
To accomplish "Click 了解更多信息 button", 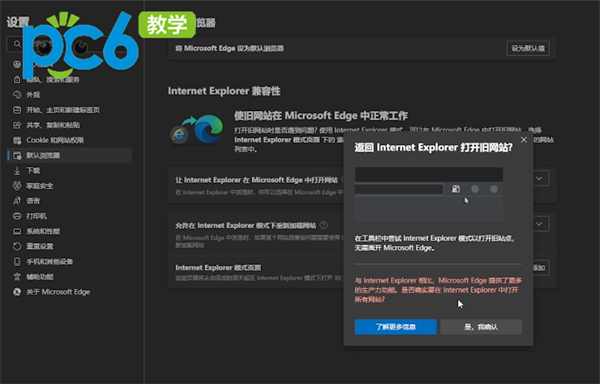I will point(396,327).
